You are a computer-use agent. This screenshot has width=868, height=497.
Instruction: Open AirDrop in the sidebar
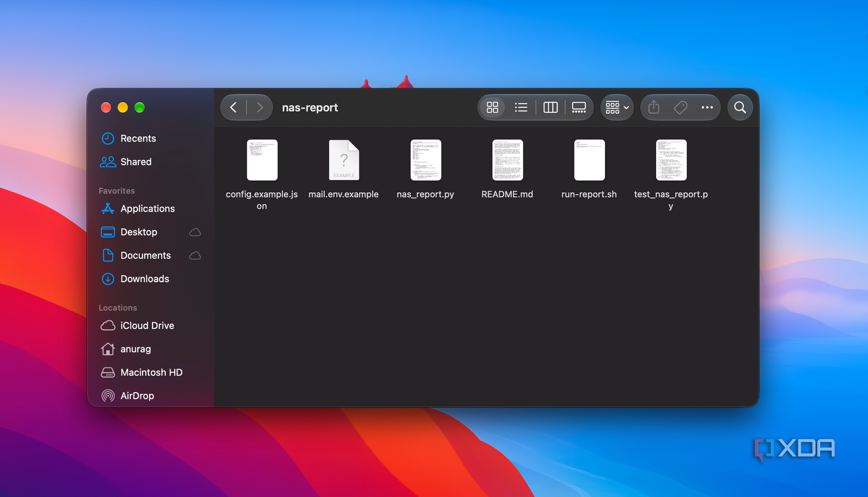[137, 396]
